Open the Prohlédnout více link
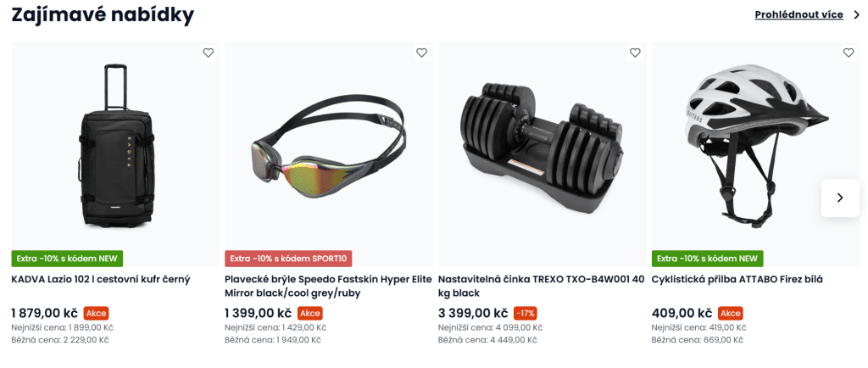The image size is (868, 368). click(x=798, y=15)
